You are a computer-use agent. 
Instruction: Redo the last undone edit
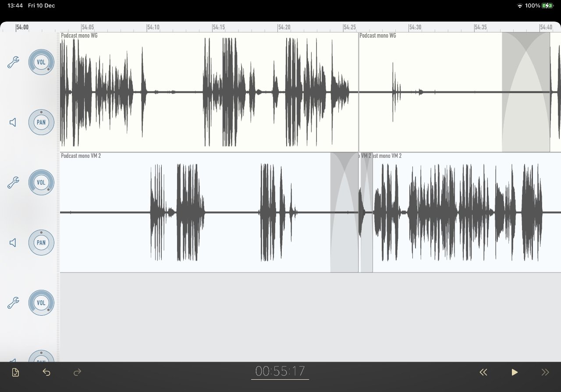pyautogui.click(x=77, y=373)
